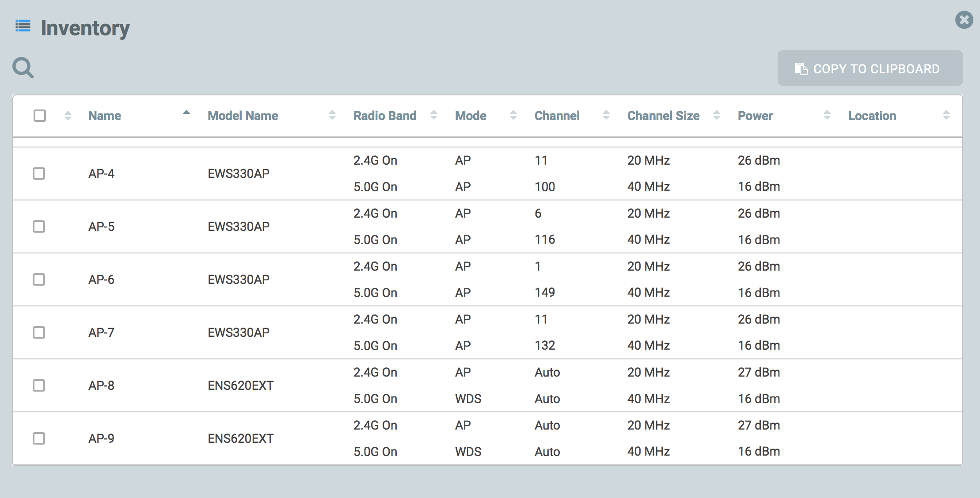Click 27 dBm power in AP-8 row

759,372
